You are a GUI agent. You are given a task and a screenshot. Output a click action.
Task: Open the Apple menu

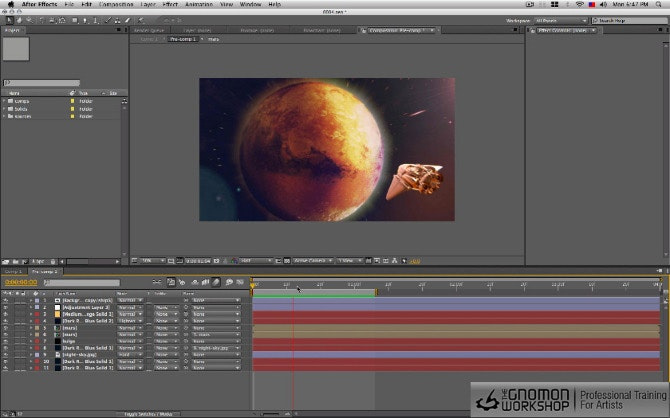[x=11, y=4]
